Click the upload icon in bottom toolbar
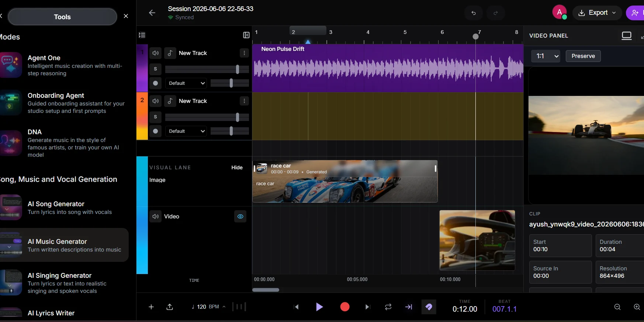 coord(170,307)
